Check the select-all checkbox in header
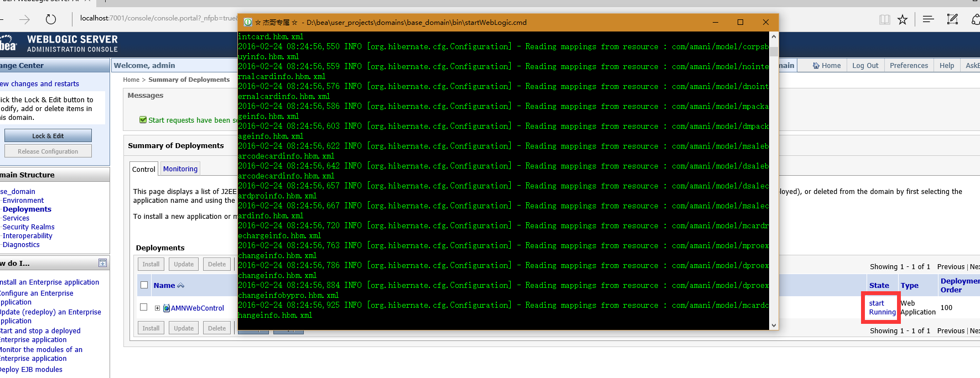980x378 pixels. tap(144, 285)
